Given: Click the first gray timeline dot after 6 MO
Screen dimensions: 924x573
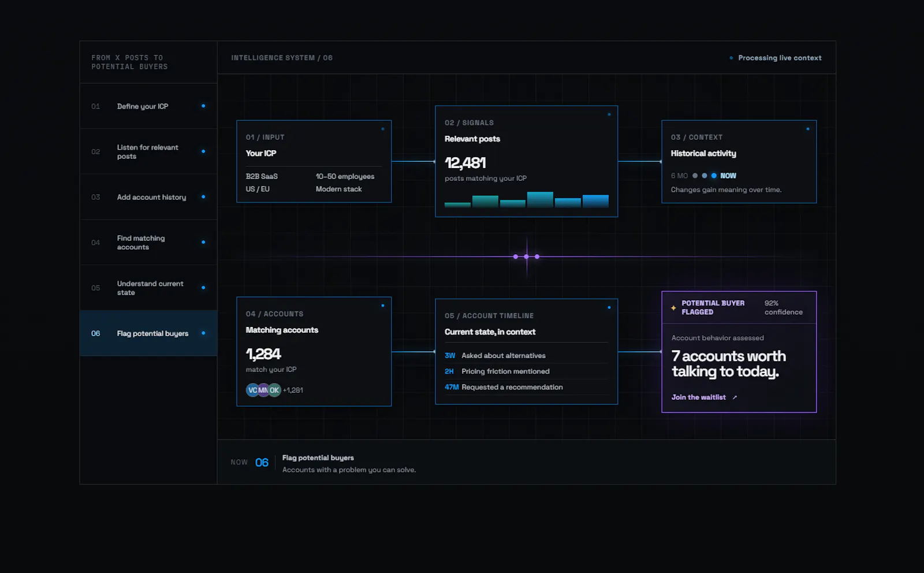Looking at the screenshot, I should 695,176.
